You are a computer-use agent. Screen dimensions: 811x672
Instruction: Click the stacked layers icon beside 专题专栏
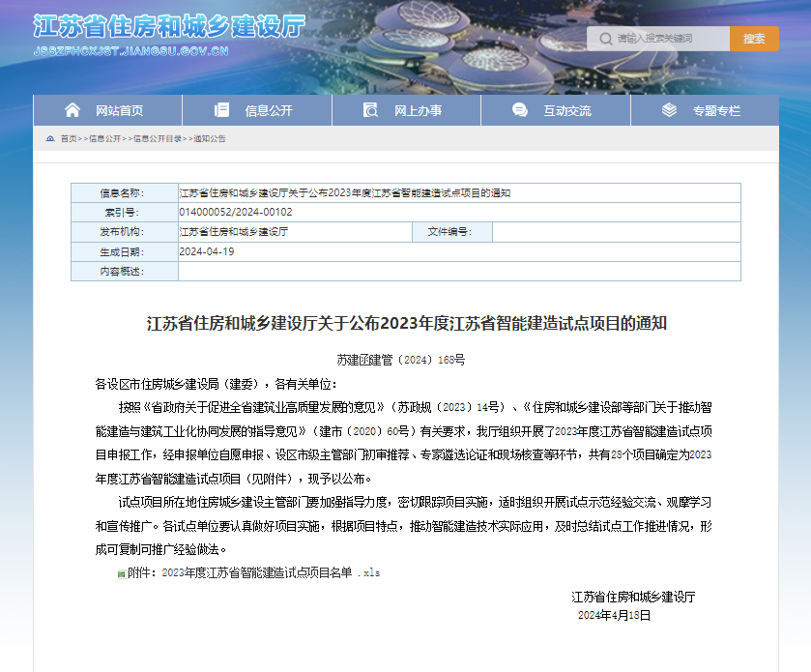669,110
